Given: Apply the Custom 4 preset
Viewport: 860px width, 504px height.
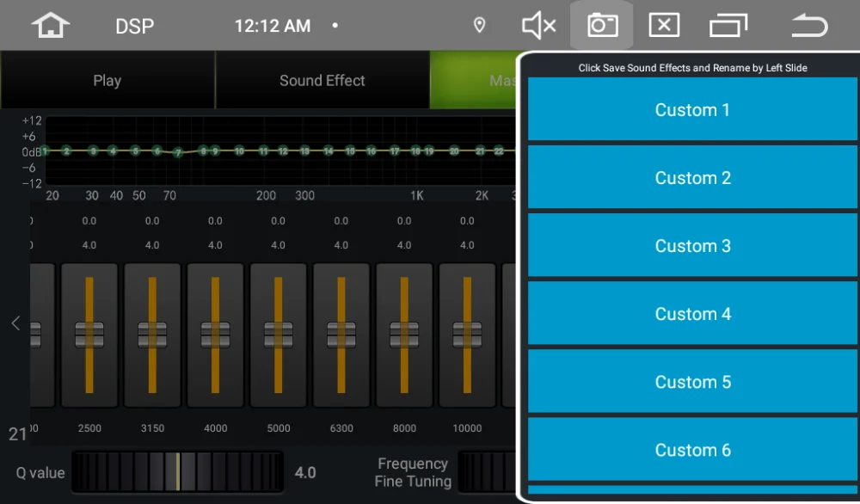Looking at the screenshot, I should pos(692,313).
